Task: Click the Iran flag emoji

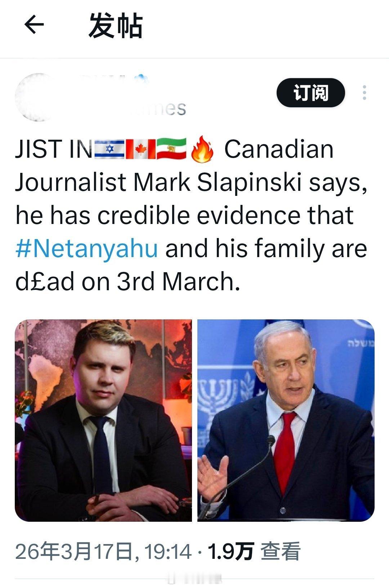Action: tap(172, 149)
